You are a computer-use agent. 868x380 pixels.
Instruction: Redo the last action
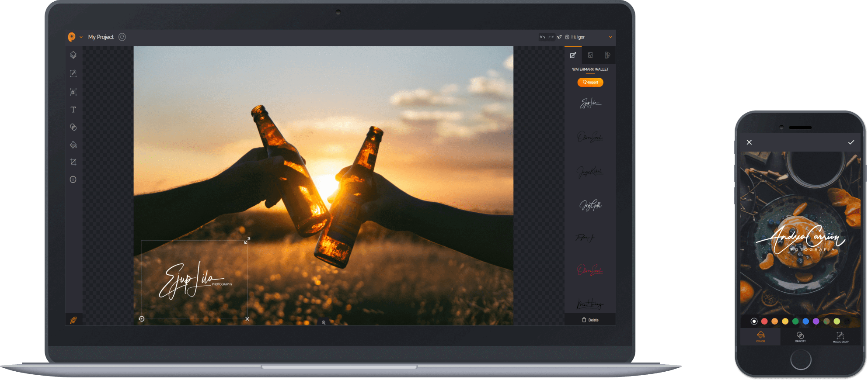pyautogui.click(x=551, y=37)
